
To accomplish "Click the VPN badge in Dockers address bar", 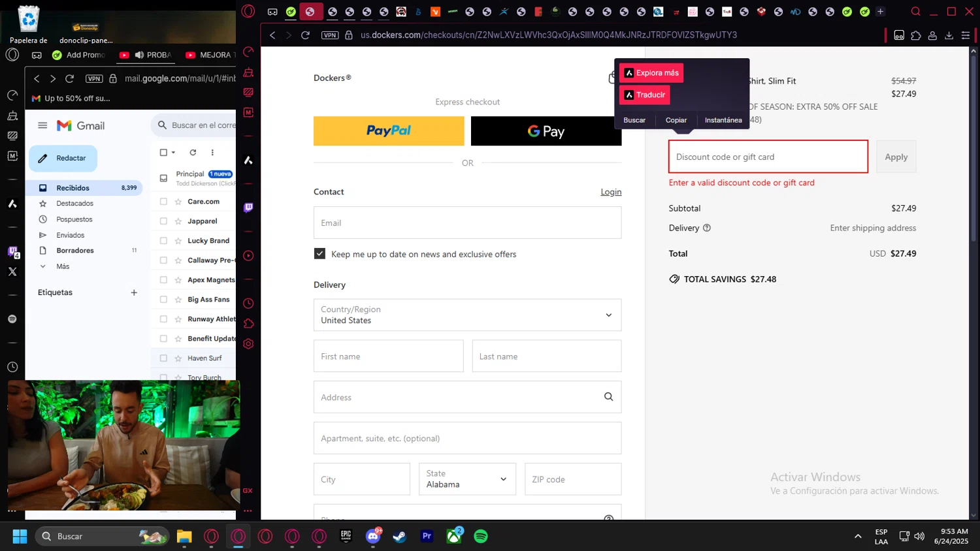I will pyautogui.click(x=330, y=35).
